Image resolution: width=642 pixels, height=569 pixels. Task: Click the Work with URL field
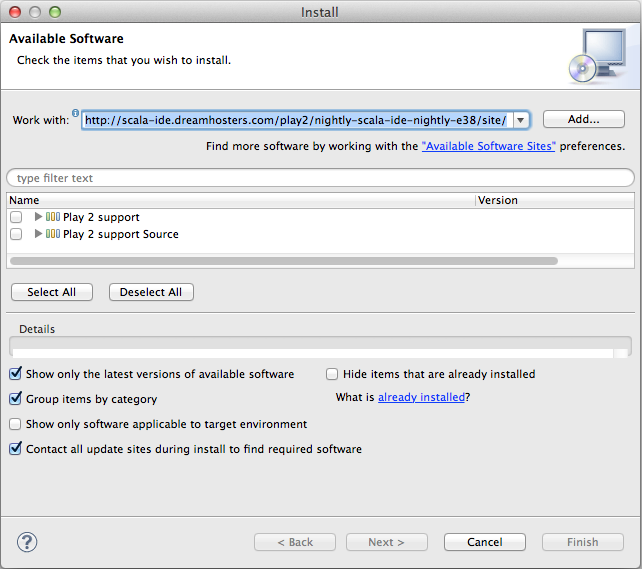pyautogui.click(x=297, y=120)
